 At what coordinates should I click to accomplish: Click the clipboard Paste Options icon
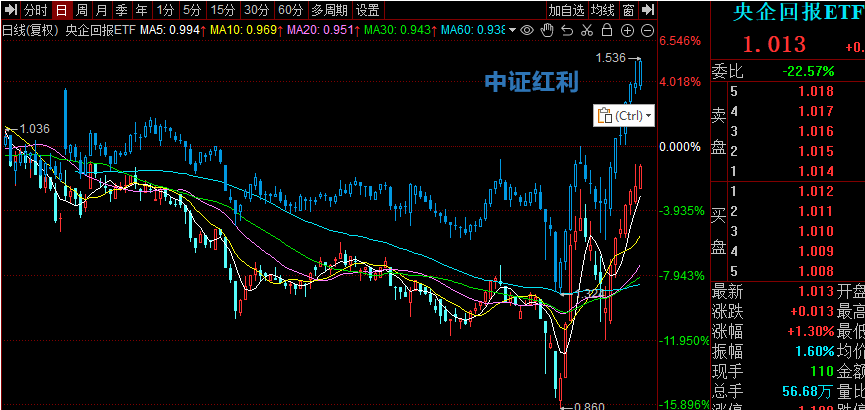[x=604, y=115]
